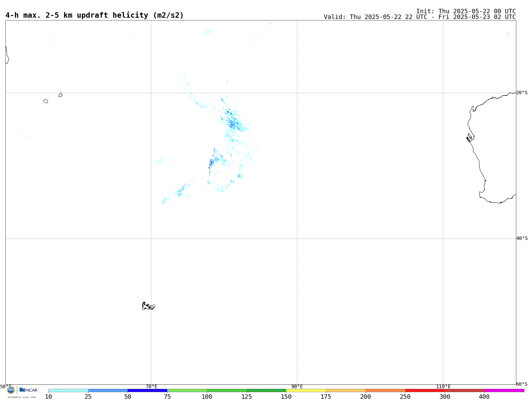This screenshot has width=532, height=400.
Task: Click the colorbar tick label 400
Action: coord(484,397)
